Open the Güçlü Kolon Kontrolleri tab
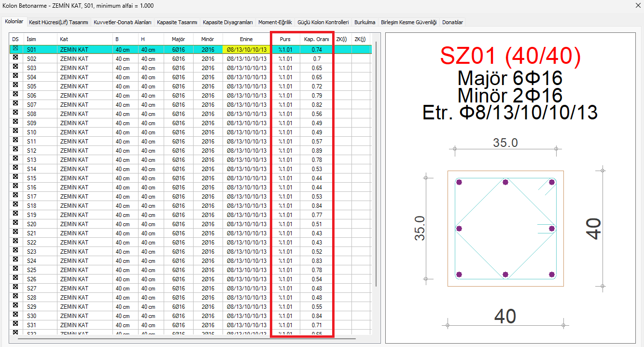 [x=323, y=22]
